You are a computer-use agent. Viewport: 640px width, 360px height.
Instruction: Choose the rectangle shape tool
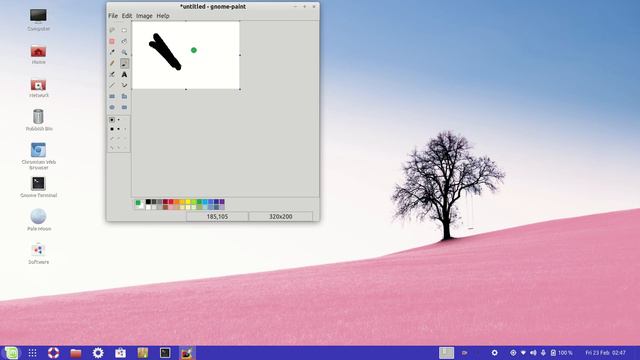click(x=112, y=96)
